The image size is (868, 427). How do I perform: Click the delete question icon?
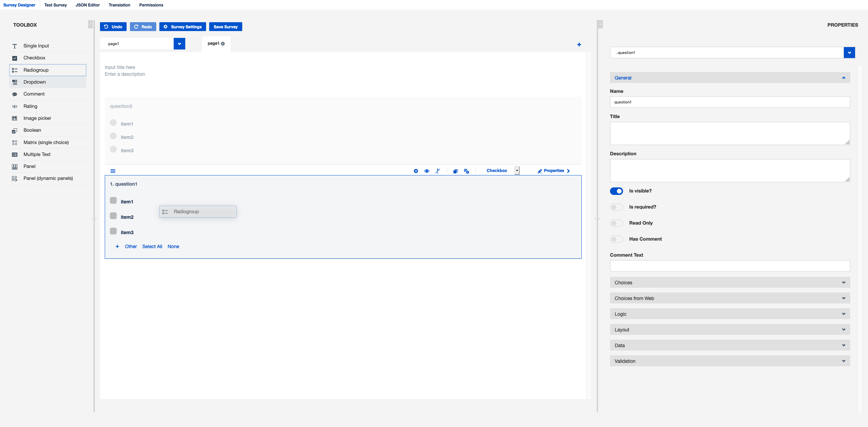tap(416, 171)
